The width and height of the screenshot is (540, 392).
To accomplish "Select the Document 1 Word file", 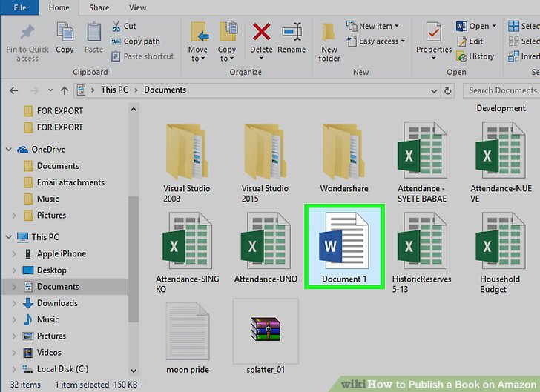I will point(344,248).
